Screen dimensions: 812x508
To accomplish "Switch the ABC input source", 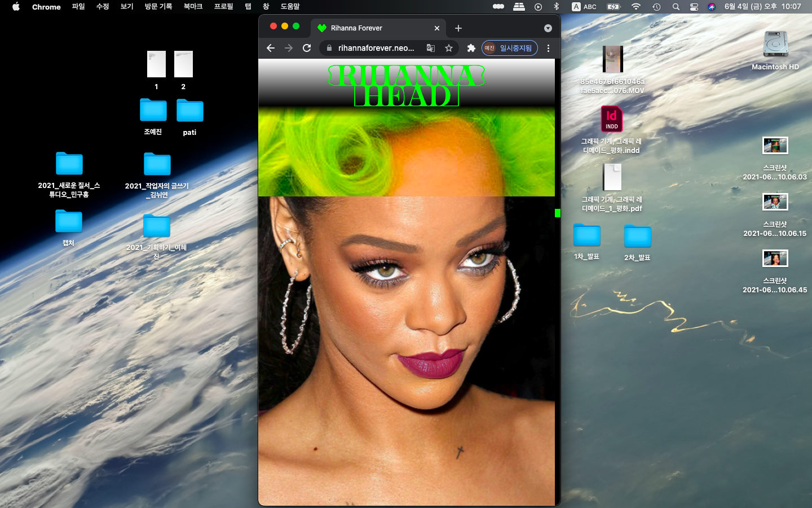I will 584,7.
